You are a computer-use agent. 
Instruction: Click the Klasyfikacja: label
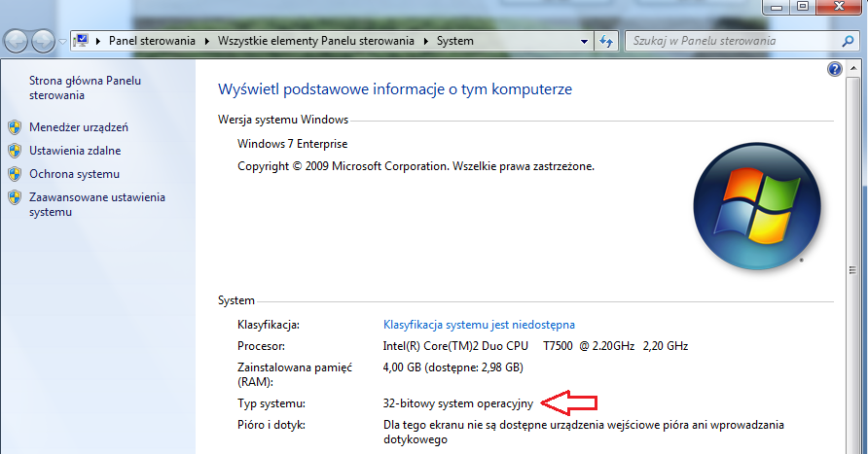269,325
